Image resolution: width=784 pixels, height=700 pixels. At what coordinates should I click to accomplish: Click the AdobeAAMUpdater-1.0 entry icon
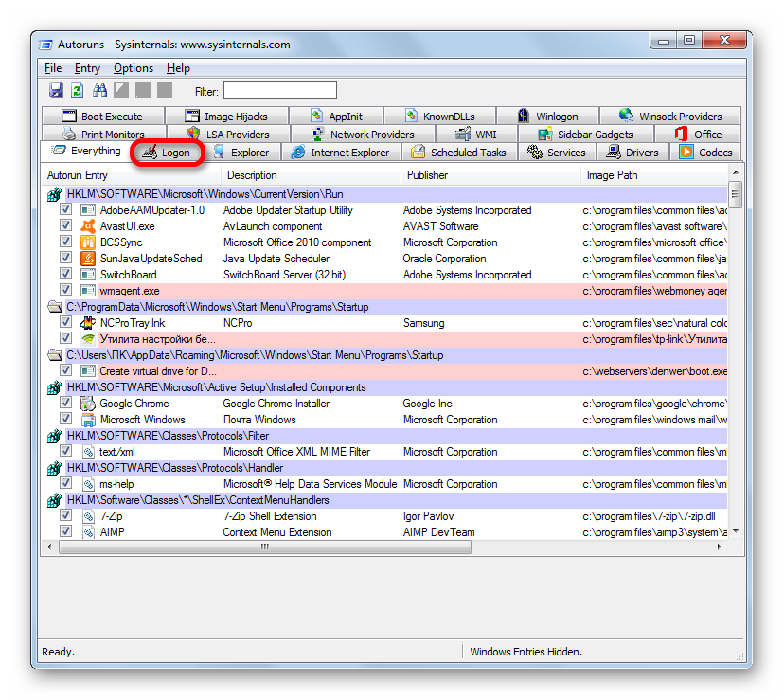(x=88, y=210)
